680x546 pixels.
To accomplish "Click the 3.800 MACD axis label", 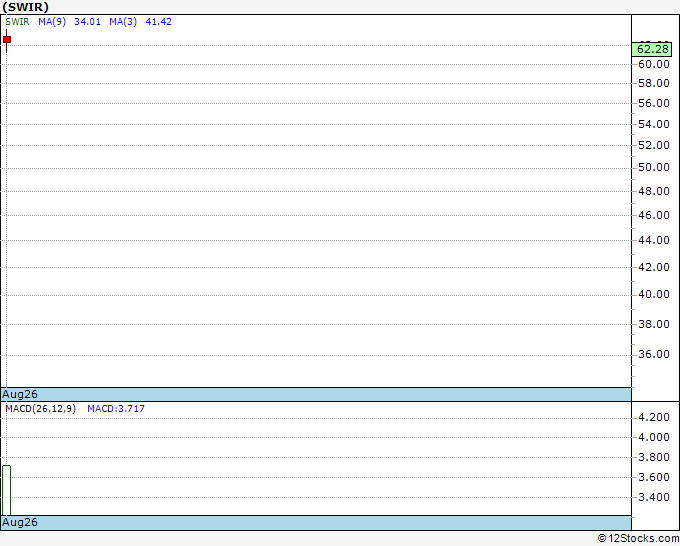I will [654, 457].
